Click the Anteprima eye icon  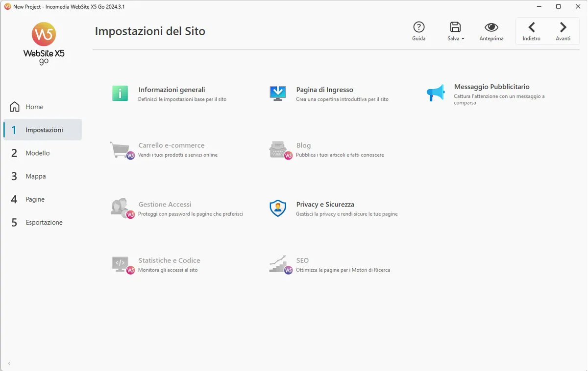point(491,27)
